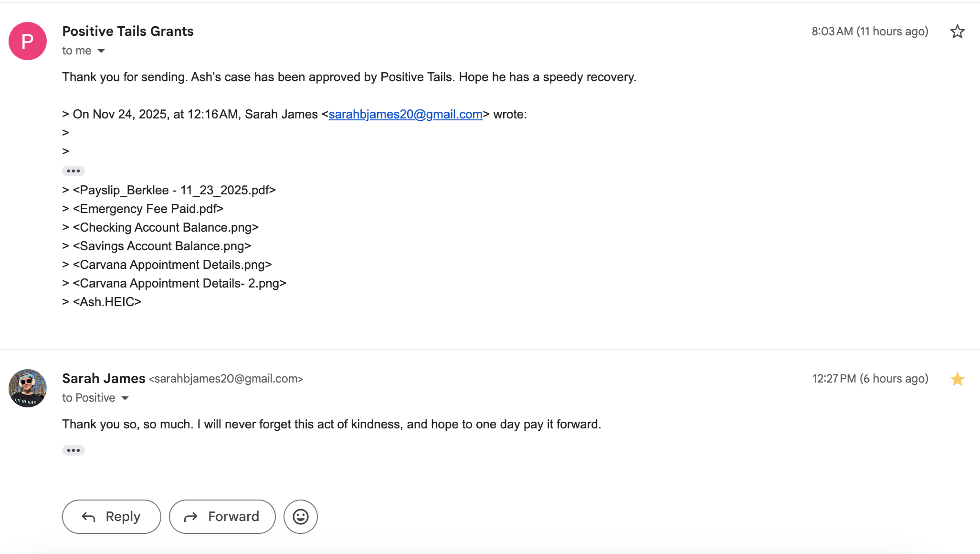Image resolution: width=980 pixels, height=554 pixels.
Task: Click the Sarah James sender name
Action: pos(104,379)
